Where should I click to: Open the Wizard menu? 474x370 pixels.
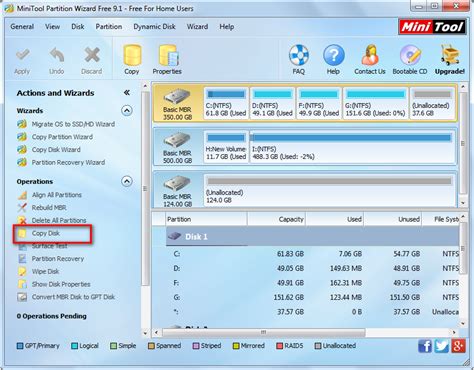click(197, 27)
